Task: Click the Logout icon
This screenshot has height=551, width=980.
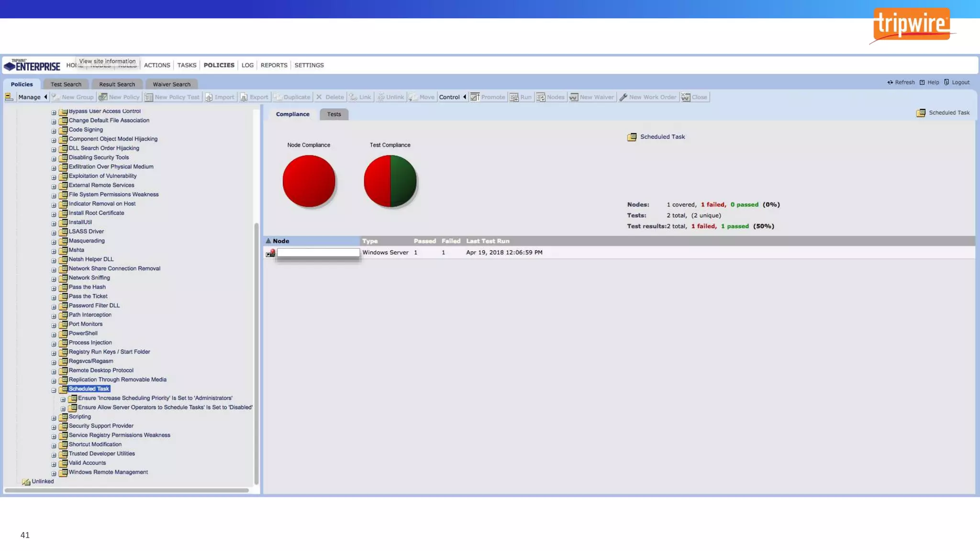Action: 947,82
